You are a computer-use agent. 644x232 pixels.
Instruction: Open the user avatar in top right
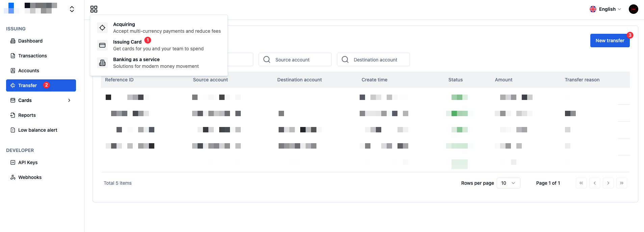[x=633, y=9]
